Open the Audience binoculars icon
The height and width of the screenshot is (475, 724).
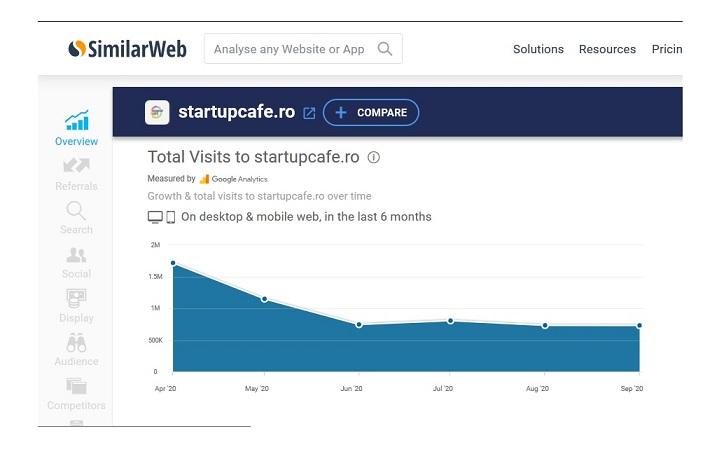[x=76, y=343]
